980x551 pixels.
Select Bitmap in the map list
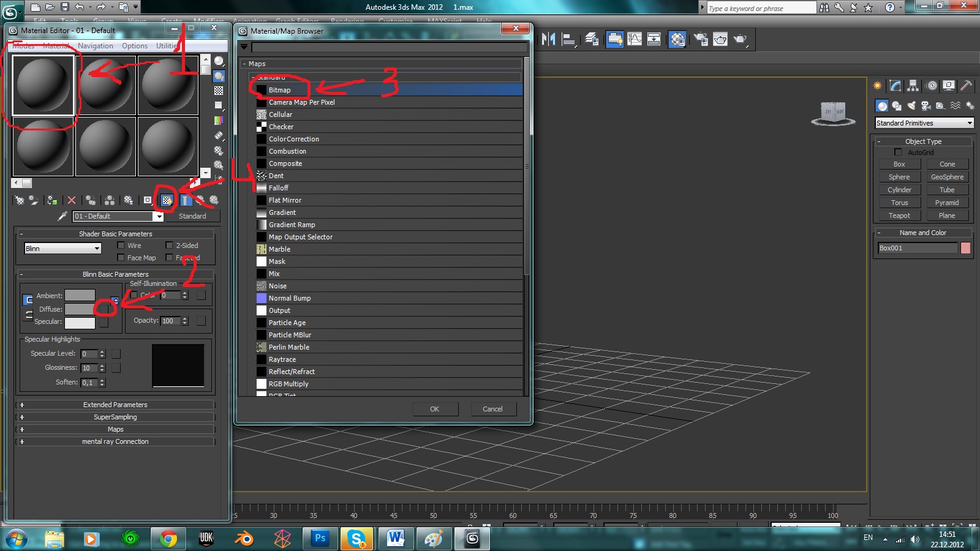point(389,90)
